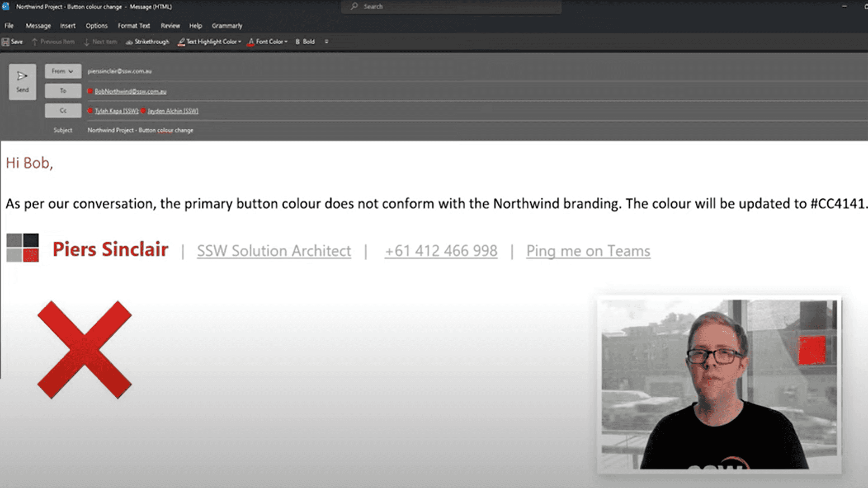
Task: Click the Previous Item arrow
Action: [x=34, y=42]
